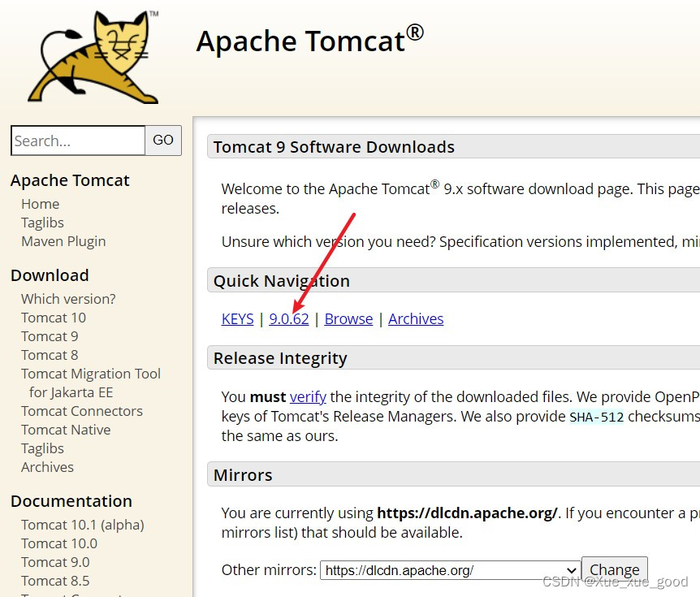
Task: Open Tomcat 9.0 documentation
Action: tap(55, 562)
